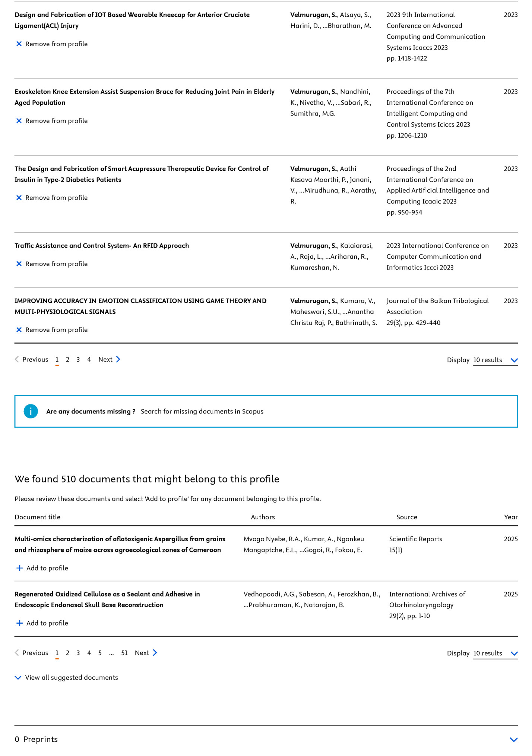Remove the Smart Acupressure Device paper from profile
The width and height of the screenshot is (532, 756).
point(51,198)
